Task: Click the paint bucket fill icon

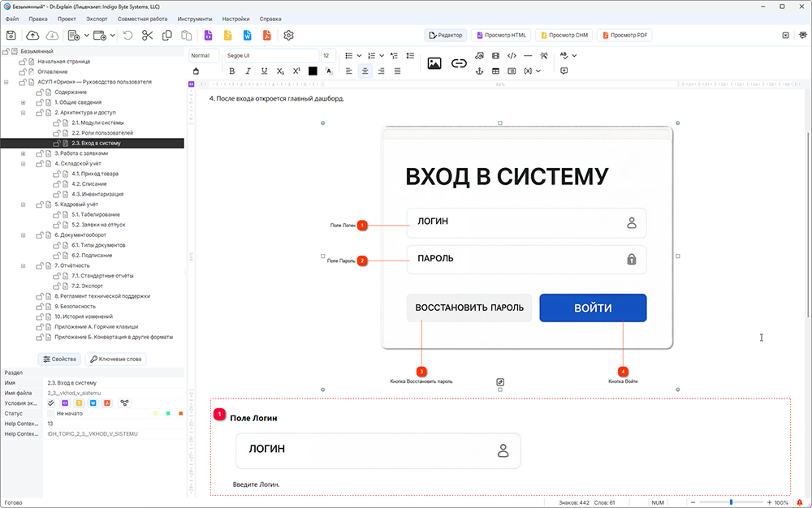Action: tap(196, 71)
